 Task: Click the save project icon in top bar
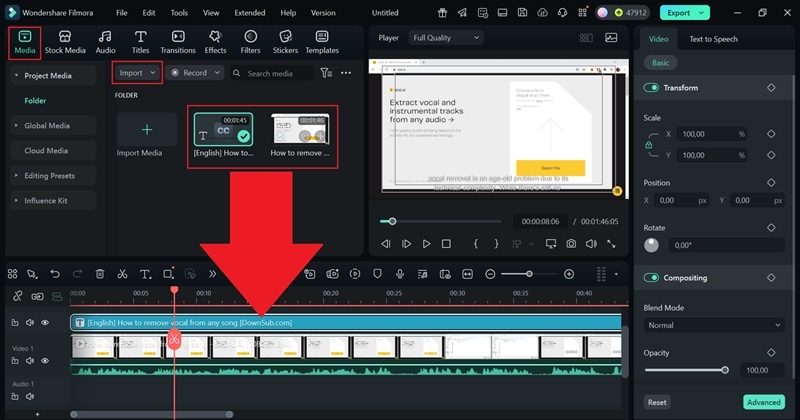pyautogui.click(x=522, y=13)
